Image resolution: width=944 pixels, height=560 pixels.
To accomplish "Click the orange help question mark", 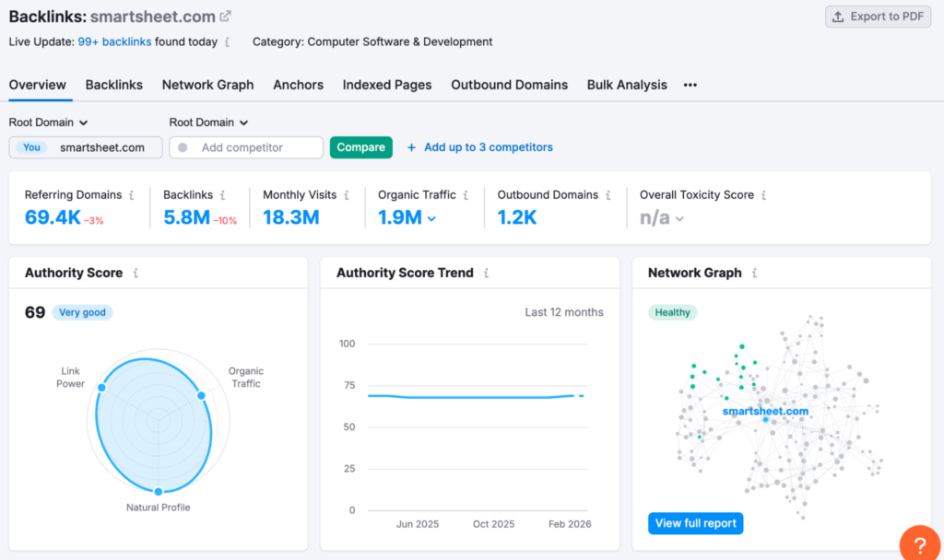I will point(919,543).
